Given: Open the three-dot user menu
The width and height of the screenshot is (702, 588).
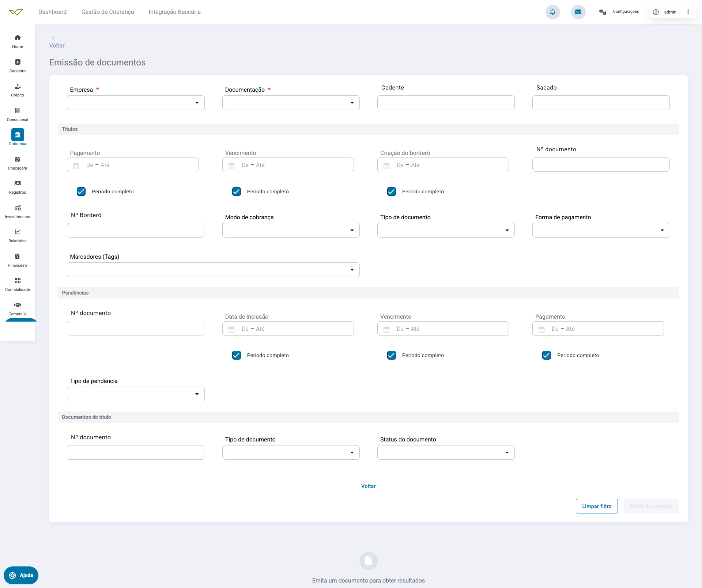Looking at the screenshot, I should (688, 12).
